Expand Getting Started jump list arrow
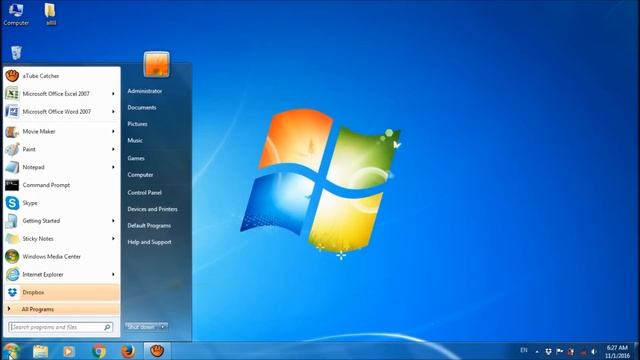Screen dimensions: 640x360 click(x=113, y=221)
